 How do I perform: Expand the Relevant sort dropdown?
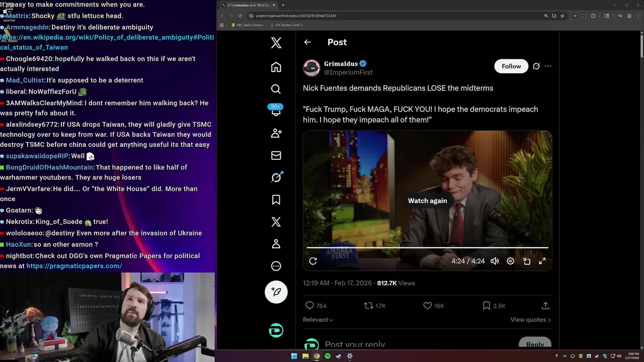point(318,320)
